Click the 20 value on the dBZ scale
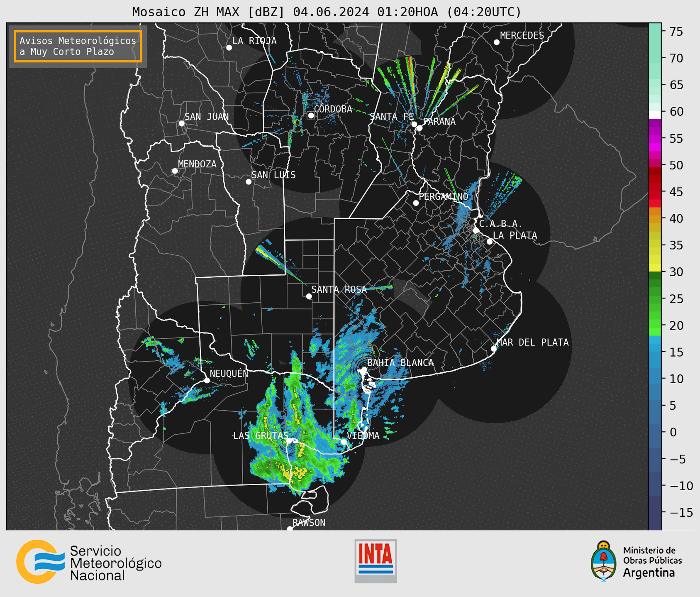700x597 pixels. (x=676, y=325)
